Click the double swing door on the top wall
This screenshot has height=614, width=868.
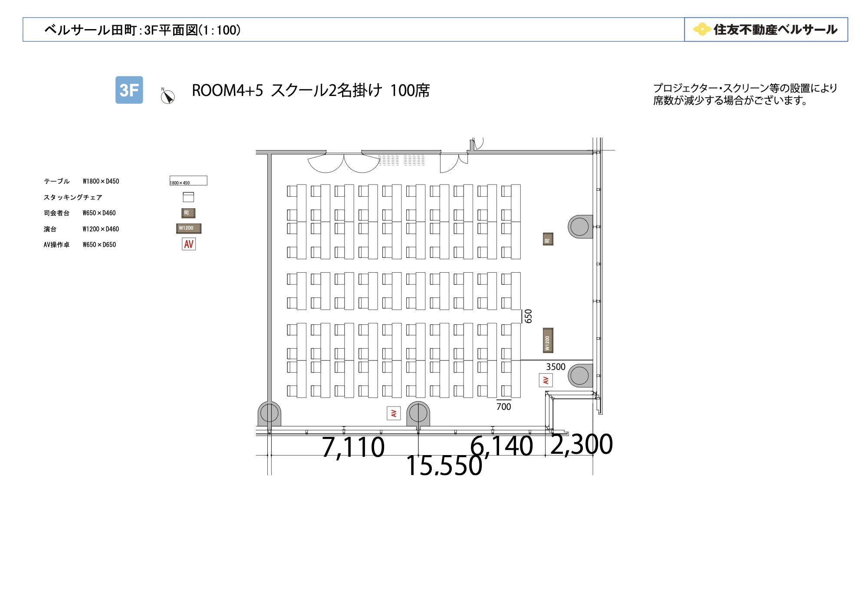click(344, 163)
